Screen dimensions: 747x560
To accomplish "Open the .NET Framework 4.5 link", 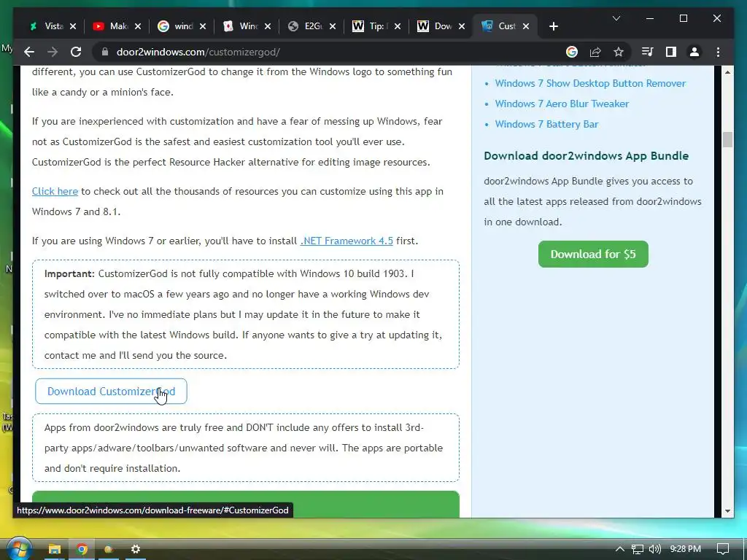I will pos(347,241).
